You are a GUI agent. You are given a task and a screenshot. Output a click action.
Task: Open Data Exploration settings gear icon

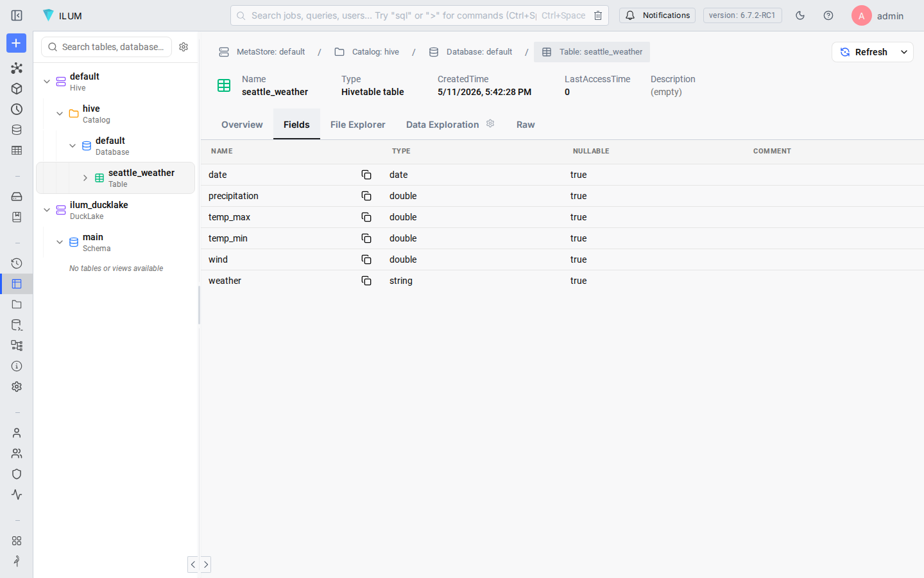pos(490,123)
